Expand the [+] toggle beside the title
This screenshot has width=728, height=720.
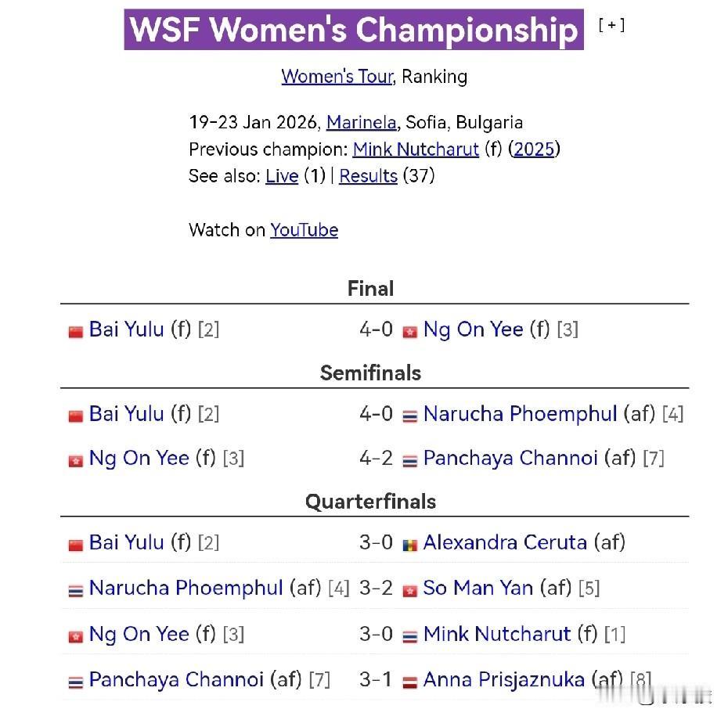[x=611, y=24]
